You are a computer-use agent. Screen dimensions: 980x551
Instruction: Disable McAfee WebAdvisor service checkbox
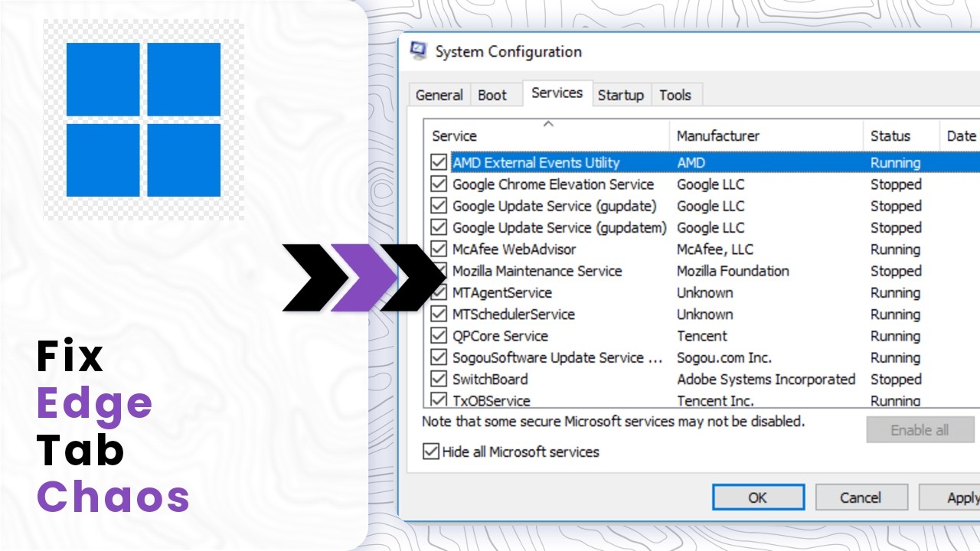(439, 249)
